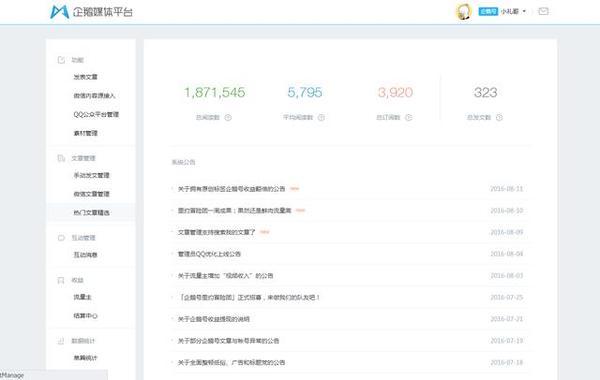Viewport: 600px width, 380px height.
Task: Click the gray 323 figure
Action: click(x=486, y=92)
